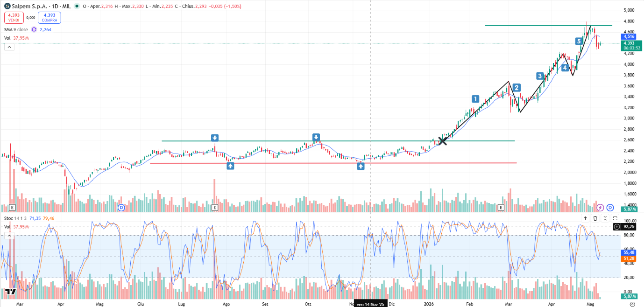Select the wave label 4 drawing
This screenshot has height=307, width=644.
click(565, 68)
